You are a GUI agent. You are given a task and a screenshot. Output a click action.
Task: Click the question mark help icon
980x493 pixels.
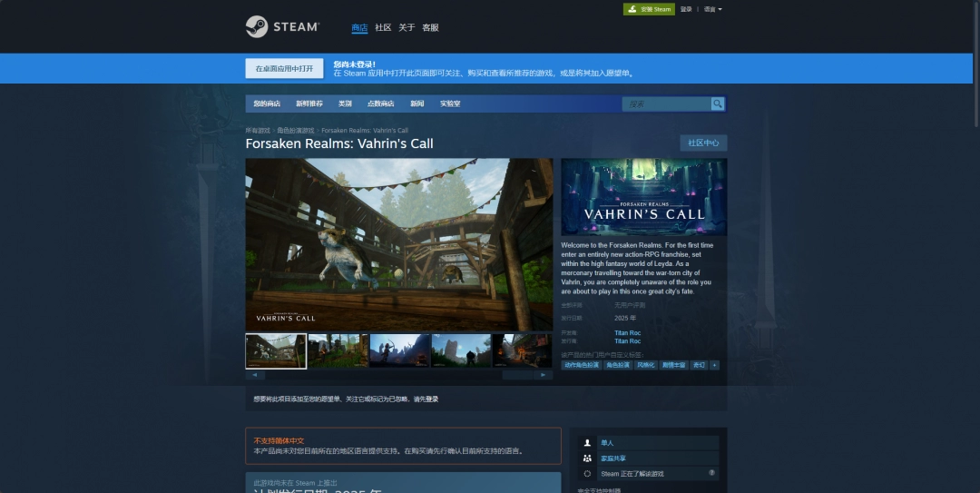coord(711,473)
